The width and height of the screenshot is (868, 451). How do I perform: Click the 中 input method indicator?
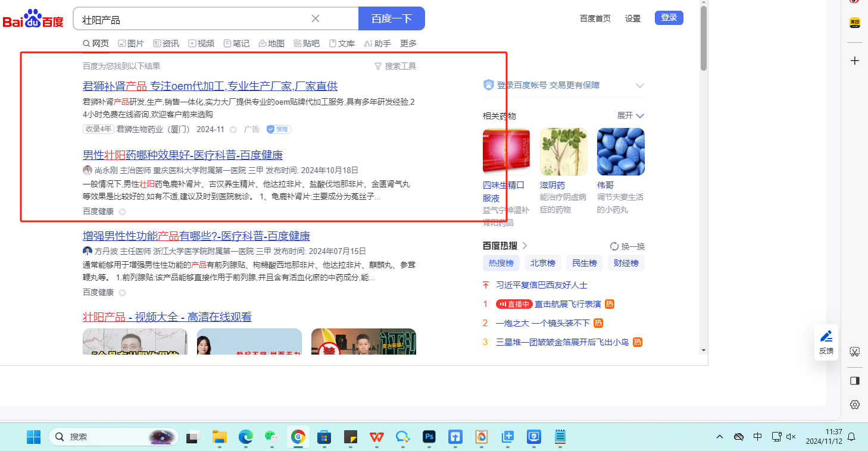pyautogui.click(x=757, y=437)
